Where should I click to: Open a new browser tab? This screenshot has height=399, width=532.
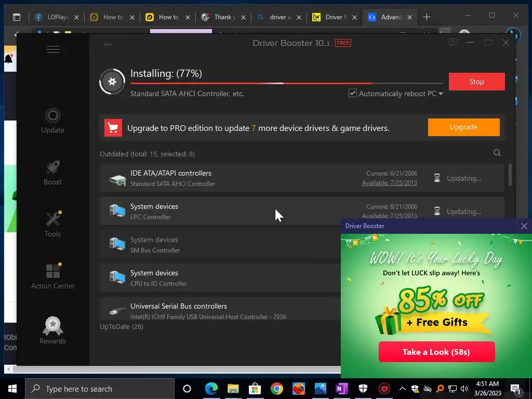point(427,17)
